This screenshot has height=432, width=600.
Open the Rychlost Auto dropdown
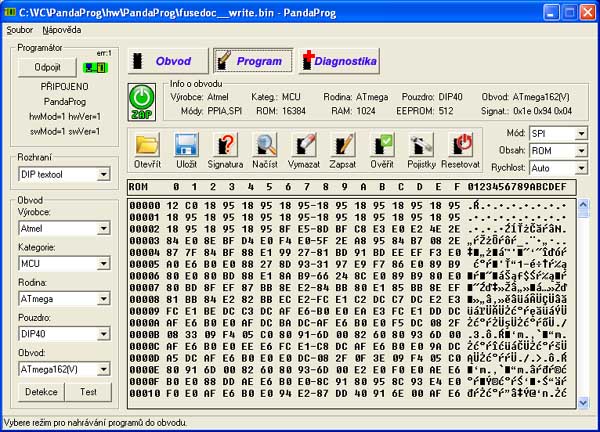(x=580, y=169)
